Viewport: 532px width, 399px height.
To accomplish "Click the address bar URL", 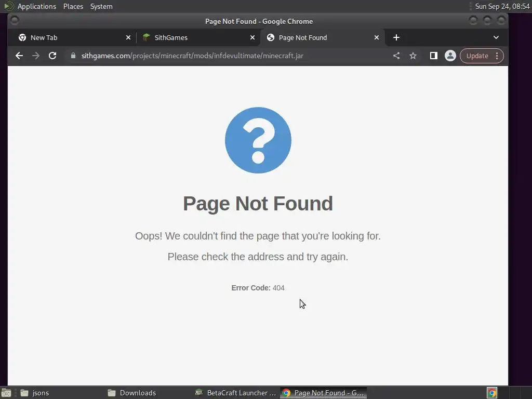I will click(x=192, y=56).
